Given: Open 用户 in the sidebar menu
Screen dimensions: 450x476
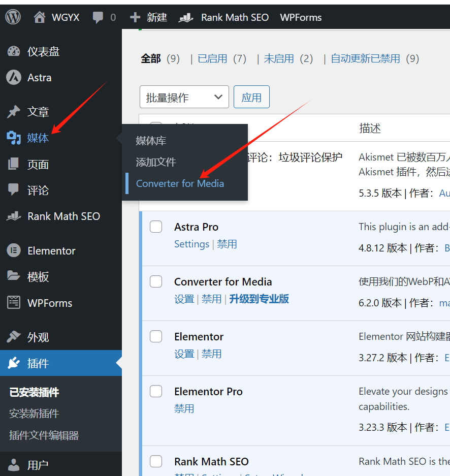Looking at the screenshot, I should click(x=38, y=465).
